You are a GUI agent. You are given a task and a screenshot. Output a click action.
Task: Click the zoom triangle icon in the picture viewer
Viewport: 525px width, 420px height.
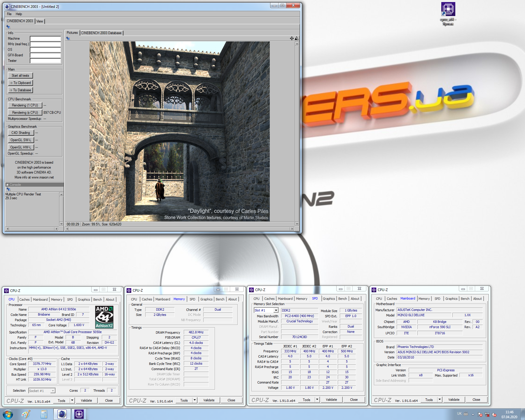pos(297,38)
